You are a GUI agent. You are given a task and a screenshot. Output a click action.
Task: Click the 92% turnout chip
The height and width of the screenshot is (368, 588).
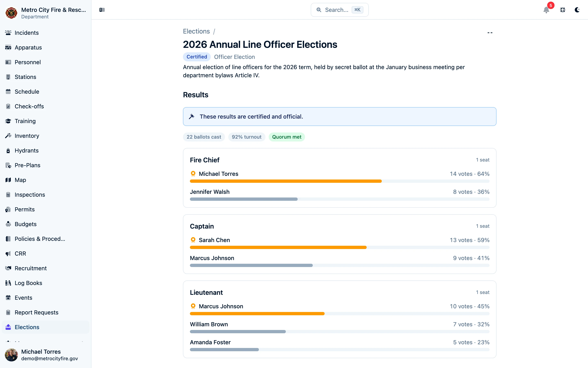[x=247, y=137]
